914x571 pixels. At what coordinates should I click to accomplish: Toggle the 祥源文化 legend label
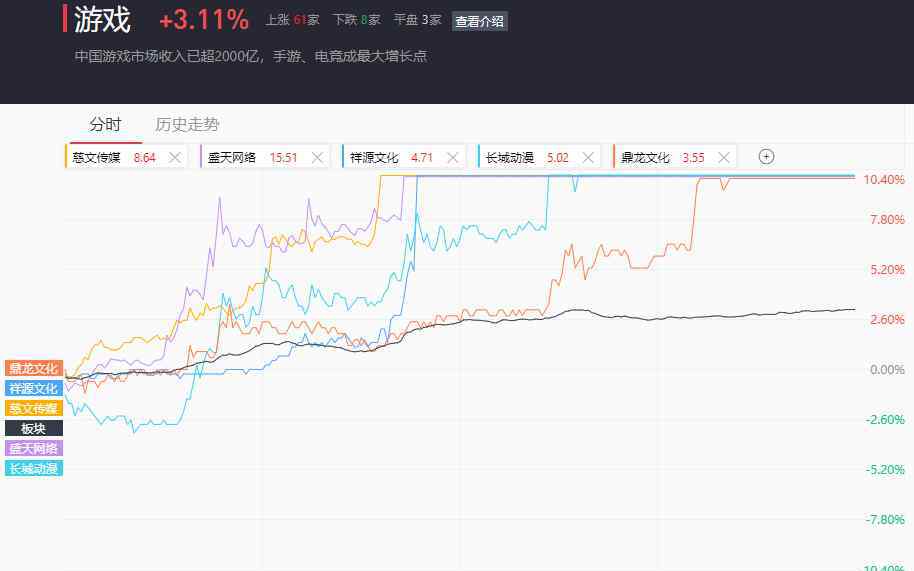click(x=34, y=388)
